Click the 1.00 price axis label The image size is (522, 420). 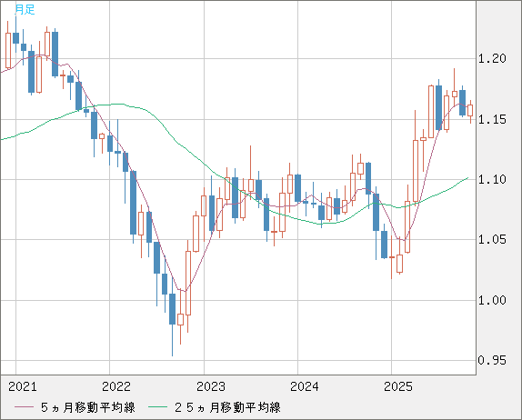tap(492, 301)
